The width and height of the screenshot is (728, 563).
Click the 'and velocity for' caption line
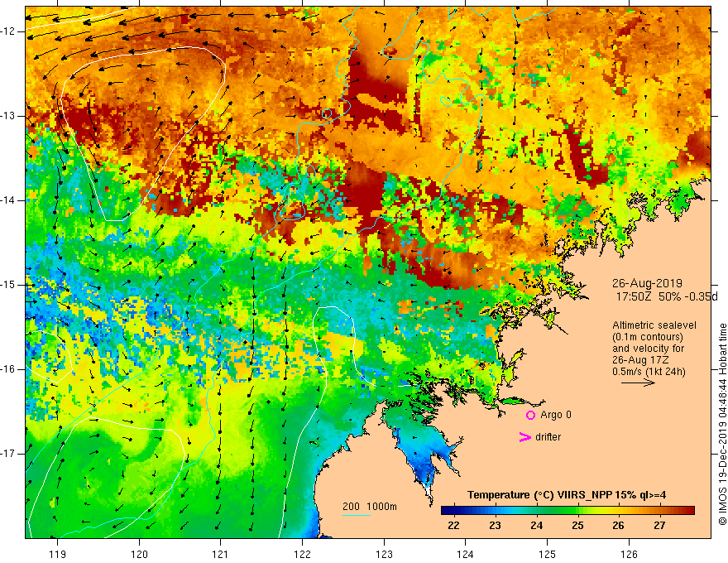tap(648, 349)
